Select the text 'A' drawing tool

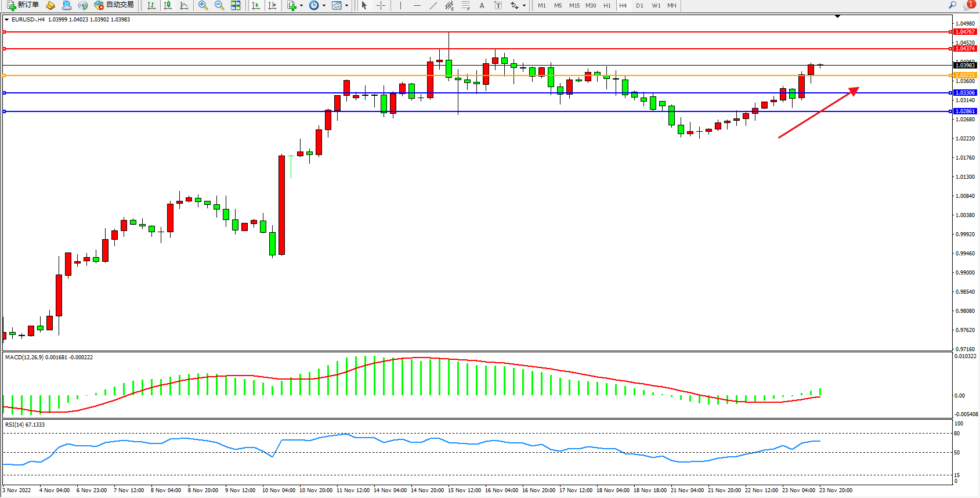tap(482, 5)
